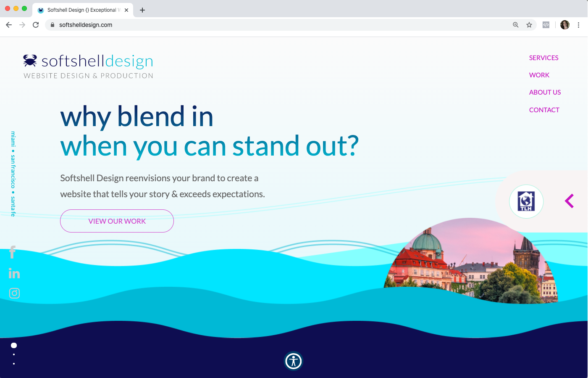
Task: Select the second slide indicator dot
Action: [x=14, y=354]
